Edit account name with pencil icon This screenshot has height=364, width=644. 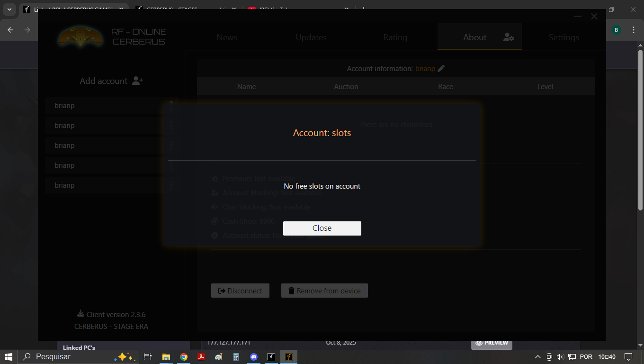tap(441, 69)
